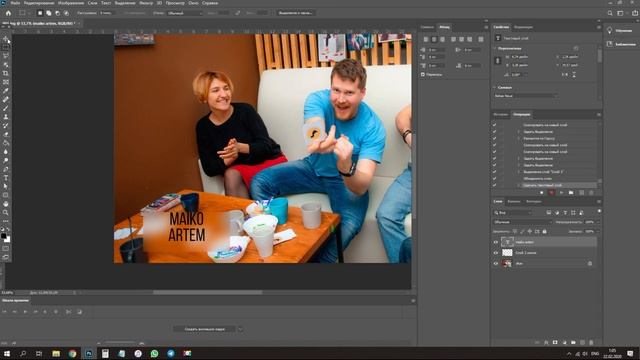
Task: Toggle check for Сделать текстовый слой action
Action: (494, 185)
